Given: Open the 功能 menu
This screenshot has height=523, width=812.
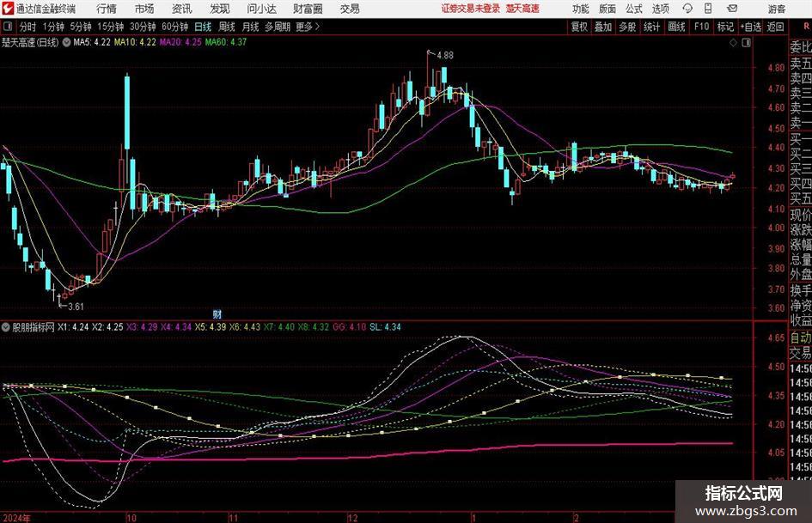Looking at the screenshot, I should [x=581, y=9].
